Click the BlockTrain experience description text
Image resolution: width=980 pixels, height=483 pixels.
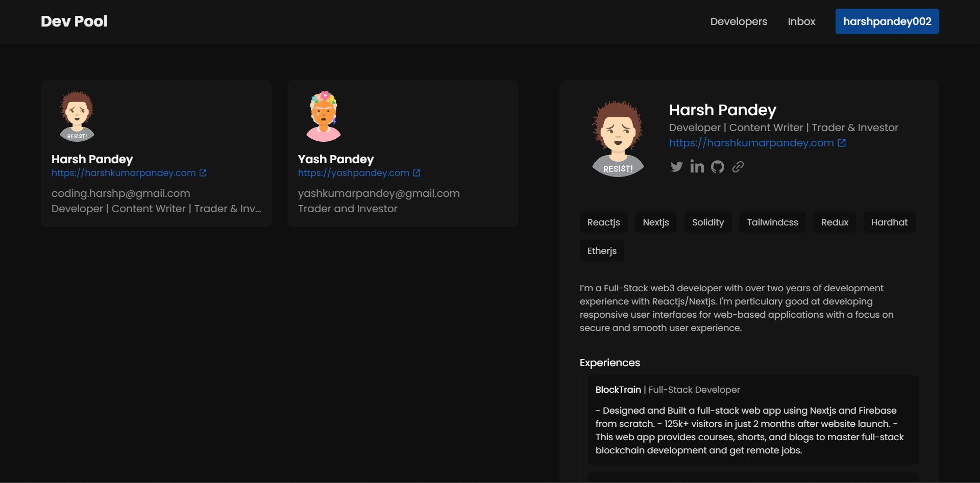[749, 430]
